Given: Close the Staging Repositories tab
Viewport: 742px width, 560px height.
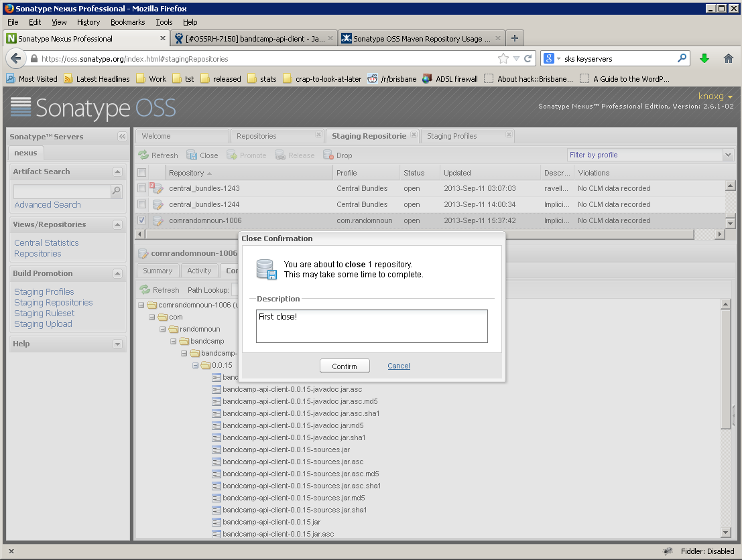Looking at the screenshot, I should (x=414, y=135).
